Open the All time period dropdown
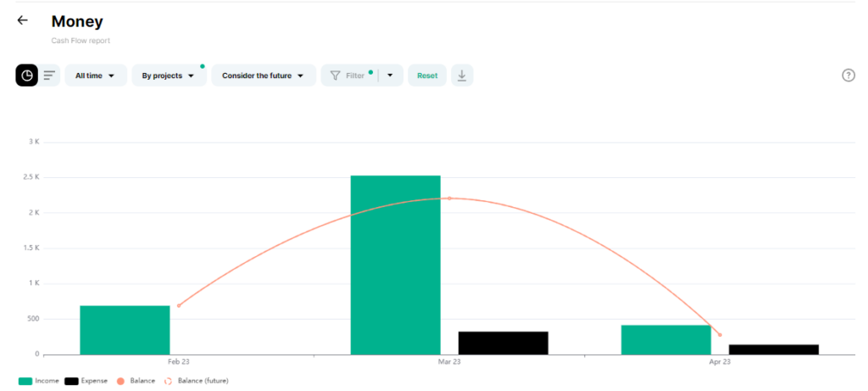 coord(96,75)
